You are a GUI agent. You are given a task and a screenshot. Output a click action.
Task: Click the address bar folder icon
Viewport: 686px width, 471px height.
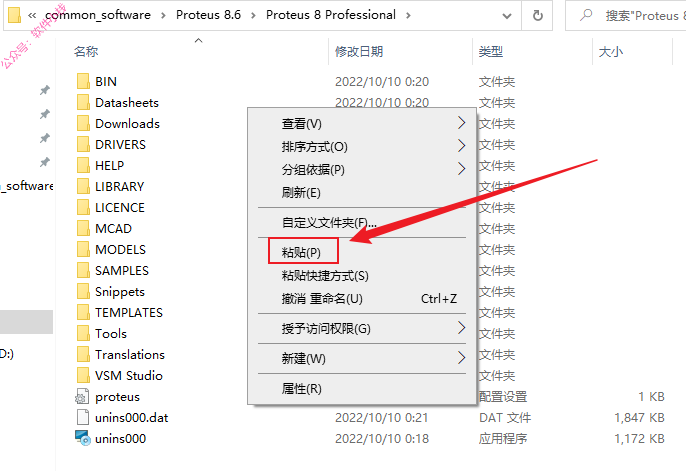pyautogui.click(x=14, y=15)
